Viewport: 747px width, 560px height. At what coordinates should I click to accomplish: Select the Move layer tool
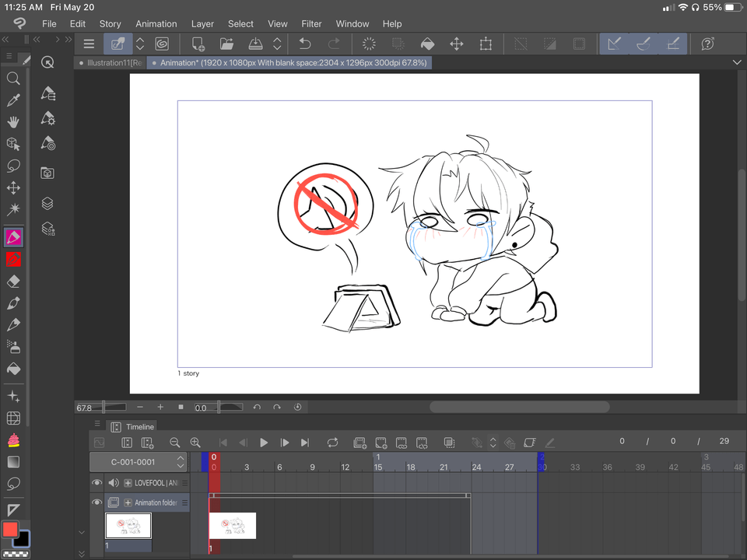point(13,187)
